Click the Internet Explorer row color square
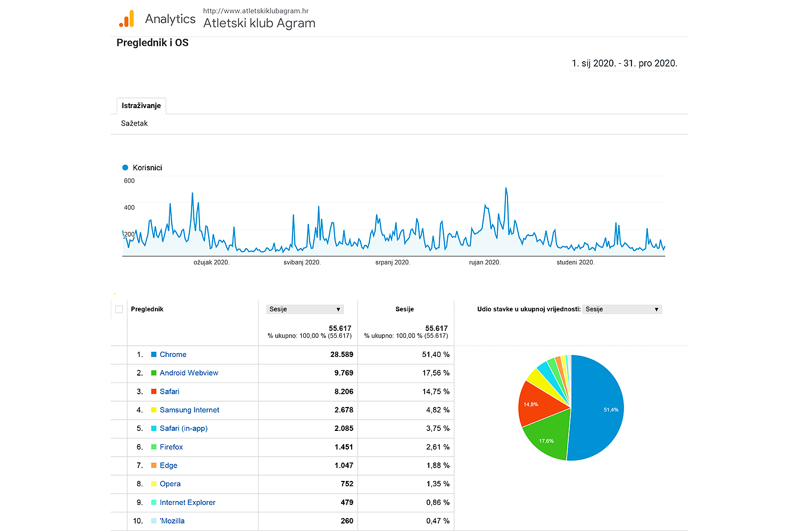This screenshot has width=798, height=532. click(154, 502)
